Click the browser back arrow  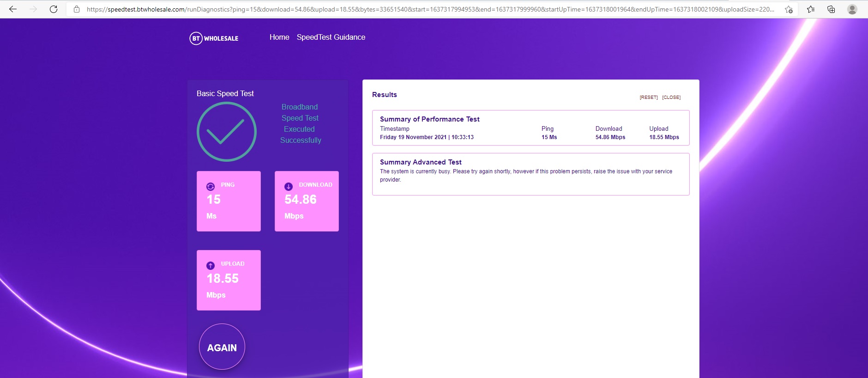click(x=13, y=9)
